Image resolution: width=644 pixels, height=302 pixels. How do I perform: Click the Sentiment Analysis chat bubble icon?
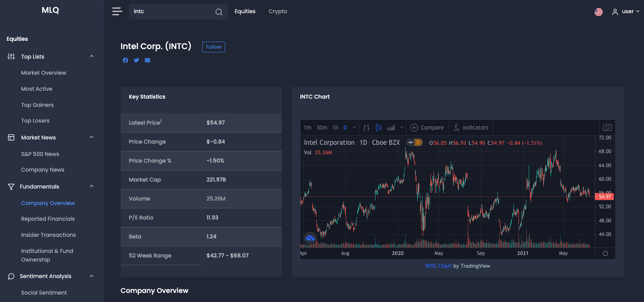pyautogui.click(x=11, y=276)
